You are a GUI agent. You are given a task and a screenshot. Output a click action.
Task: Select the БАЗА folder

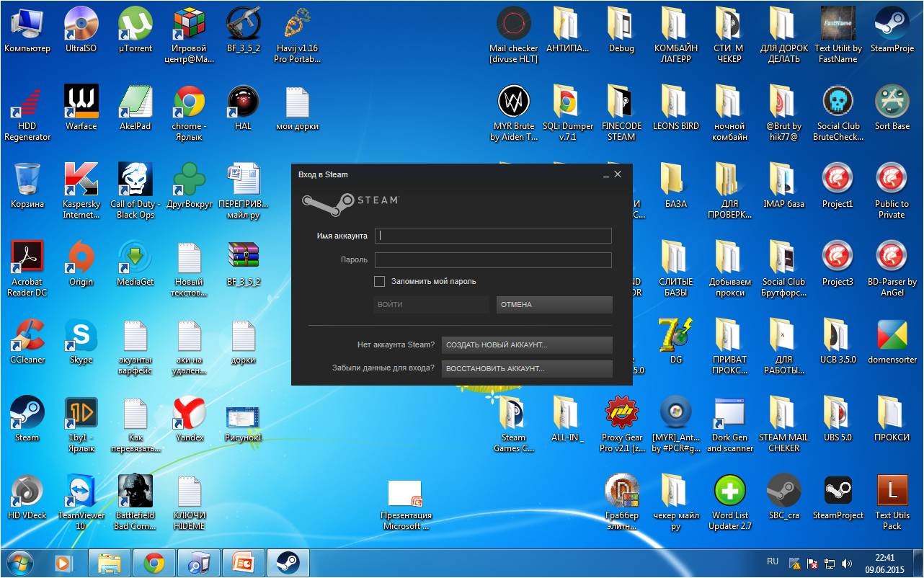click(675, 186)
